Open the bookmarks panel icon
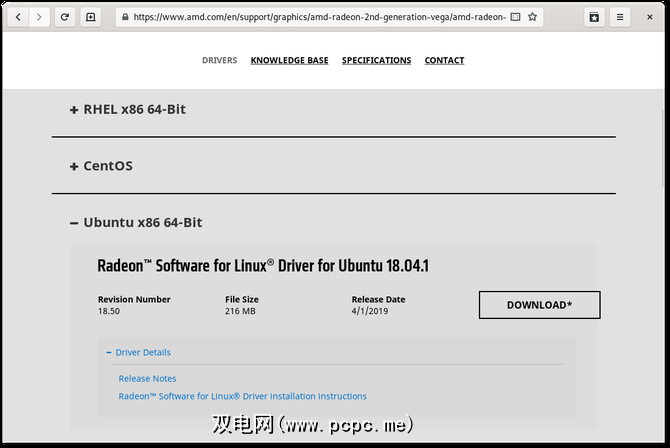Image resolution: width=670 pixels, height=448 pixels. coord(594,17)
